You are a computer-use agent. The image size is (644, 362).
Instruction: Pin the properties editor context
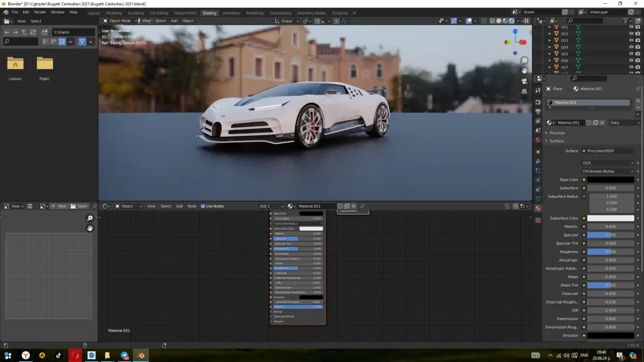tap(638, 88)
